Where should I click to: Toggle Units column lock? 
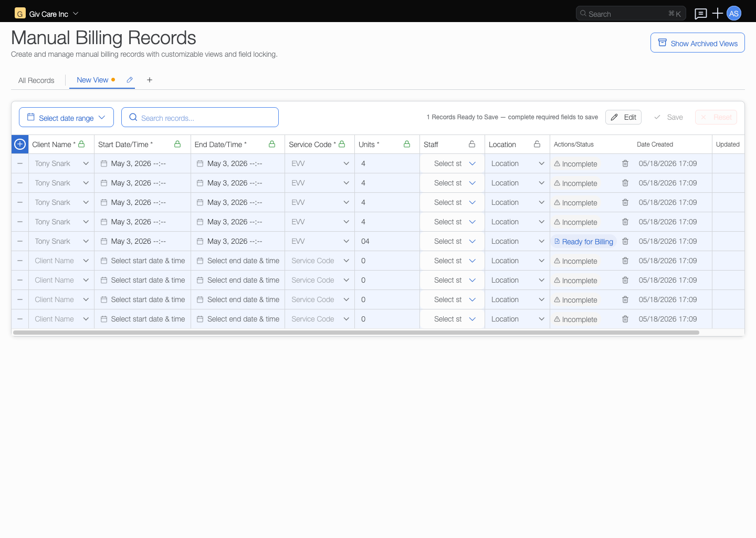[x=407, y=144]
